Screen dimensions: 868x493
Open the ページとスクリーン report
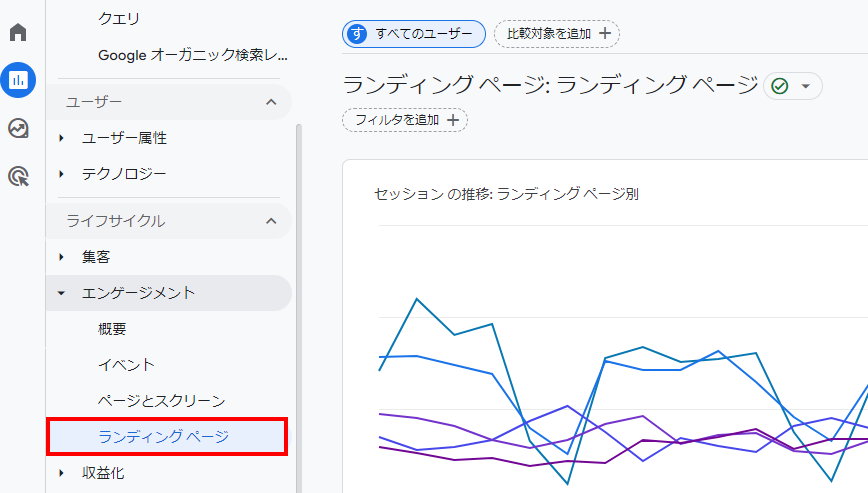(x=162, y=401)
